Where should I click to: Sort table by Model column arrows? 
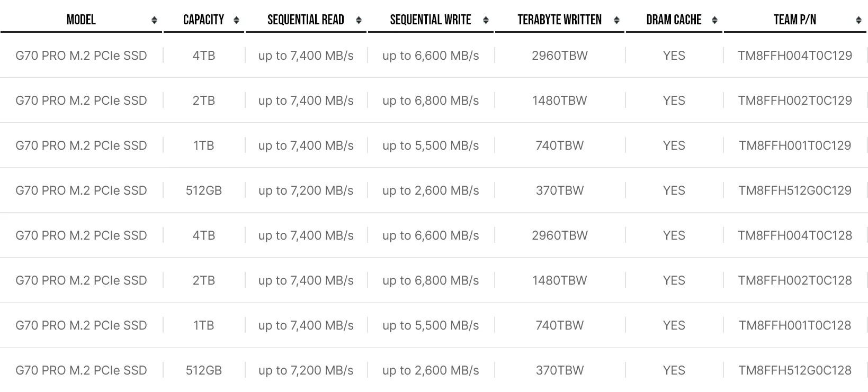coord(154,20)
